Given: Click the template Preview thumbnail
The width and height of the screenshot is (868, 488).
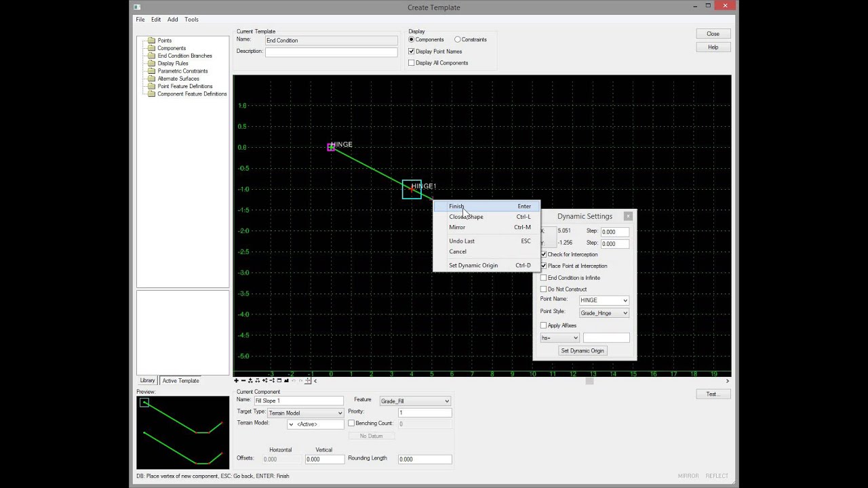Looking at the screenshot, I should pyautogui.click(x=182, y=432).
